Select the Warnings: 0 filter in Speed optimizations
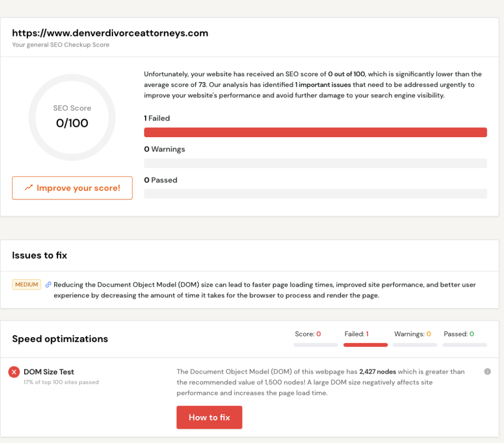 [412, 334]
